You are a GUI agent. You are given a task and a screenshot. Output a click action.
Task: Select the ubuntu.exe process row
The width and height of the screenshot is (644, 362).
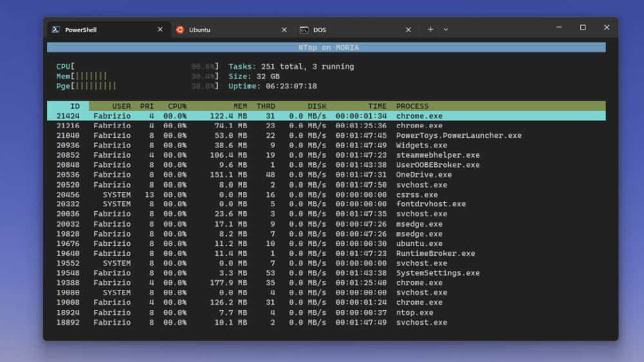[x=326, y=243]
